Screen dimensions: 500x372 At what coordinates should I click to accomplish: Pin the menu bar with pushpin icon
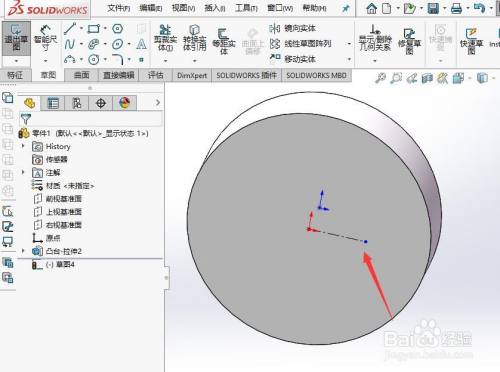tap(346, 8)
